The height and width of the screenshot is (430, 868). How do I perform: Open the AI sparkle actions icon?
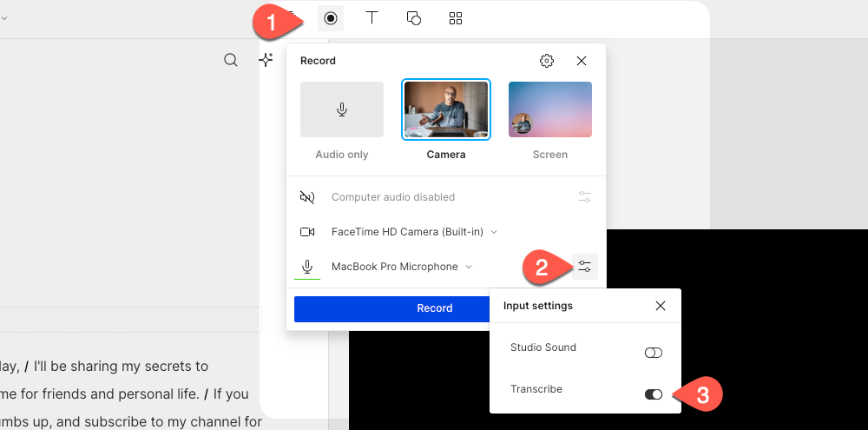(x=266, y=60)
